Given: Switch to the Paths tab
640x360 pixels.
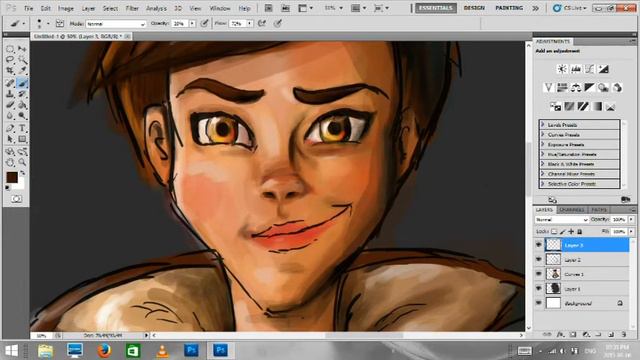Looking at the screenshot, I should click(599, 210).
